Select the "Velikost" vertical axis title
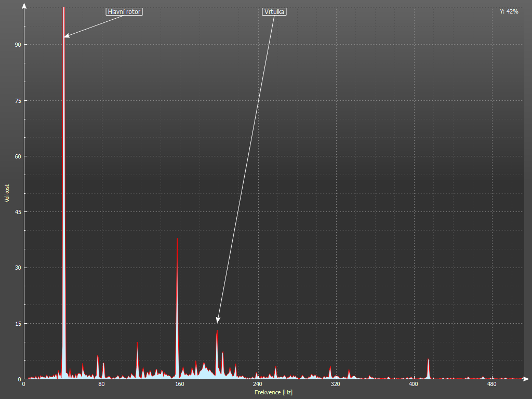Viewport: 532px width, 399px height. pyautogui.click(x=7, y=193)
